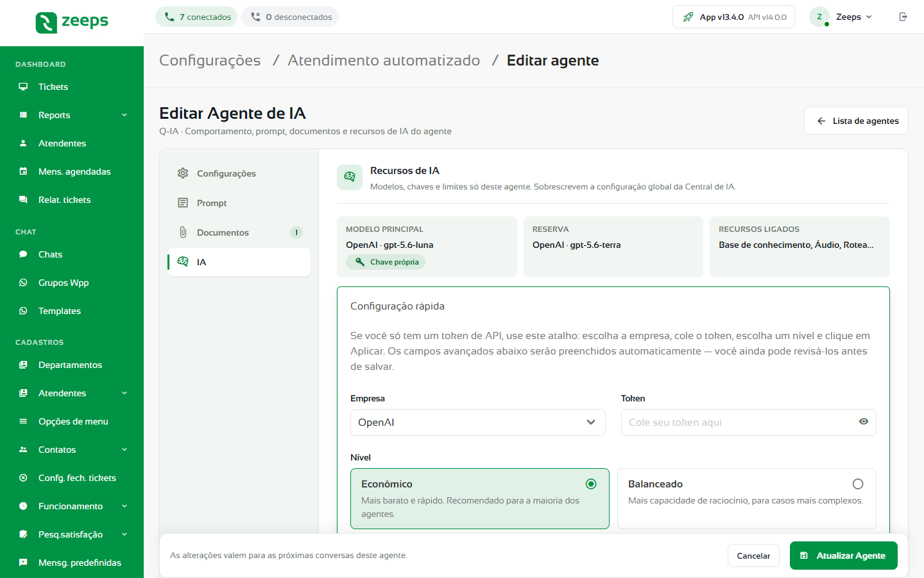Click the Chave própria badge

(x=386, y=262)
